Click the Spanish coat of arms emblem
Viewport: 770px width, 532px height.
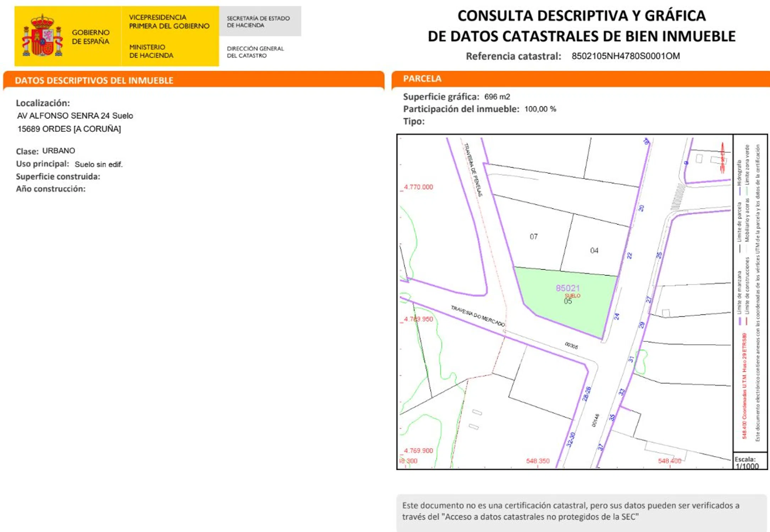42,36
